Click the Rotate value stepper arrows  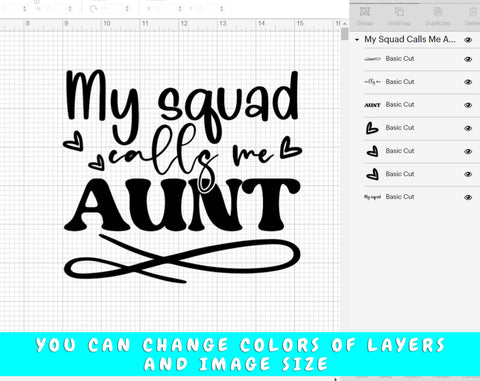click(x=127, y=9)
